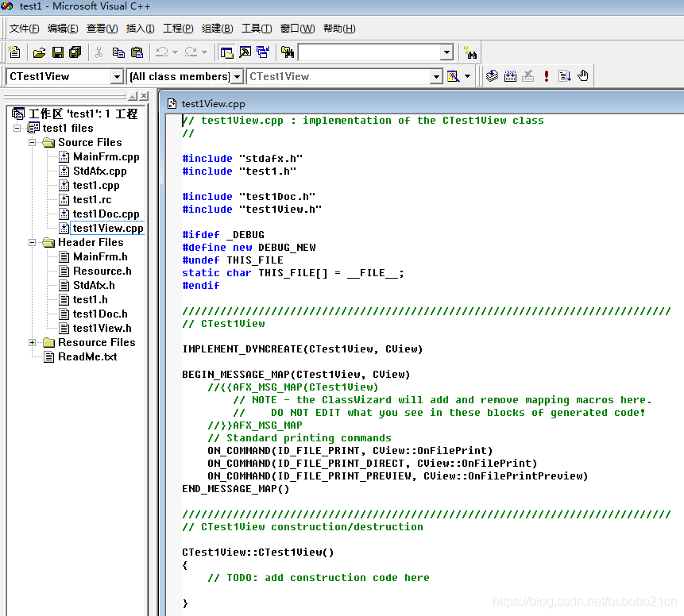Screen dimensions: 684x616
Task: Toggle the Output window icon
Action: (245, 52)
